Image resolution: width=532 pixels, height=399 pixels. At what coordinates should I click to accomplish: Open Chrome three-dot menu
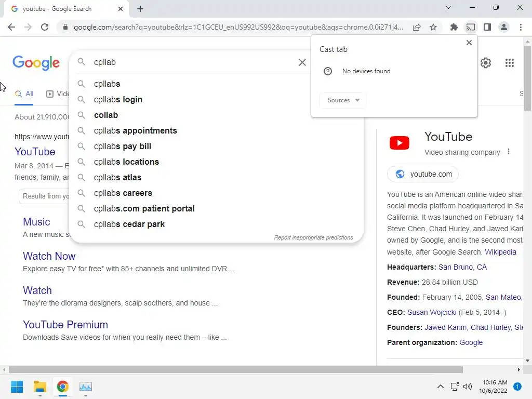click(521, 27)
